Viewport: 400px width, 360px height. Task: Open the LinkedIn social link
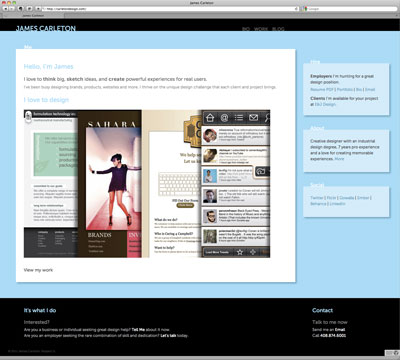click(x=337, y=204)
